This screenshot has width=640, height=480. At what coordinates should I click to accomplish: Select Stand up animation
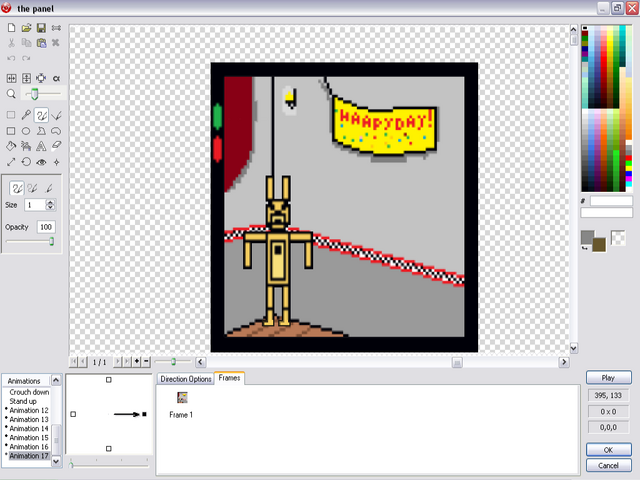coord(23,401)
